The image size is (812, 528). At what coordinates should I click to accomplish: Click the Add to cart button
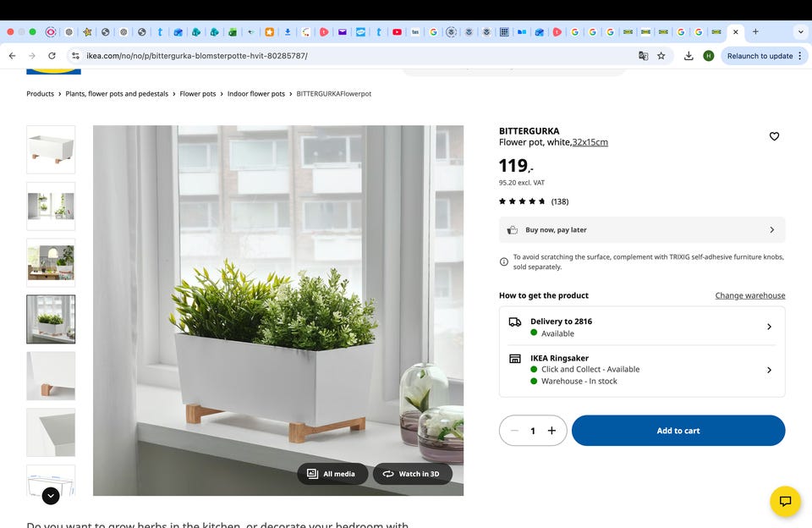point(678,431)
